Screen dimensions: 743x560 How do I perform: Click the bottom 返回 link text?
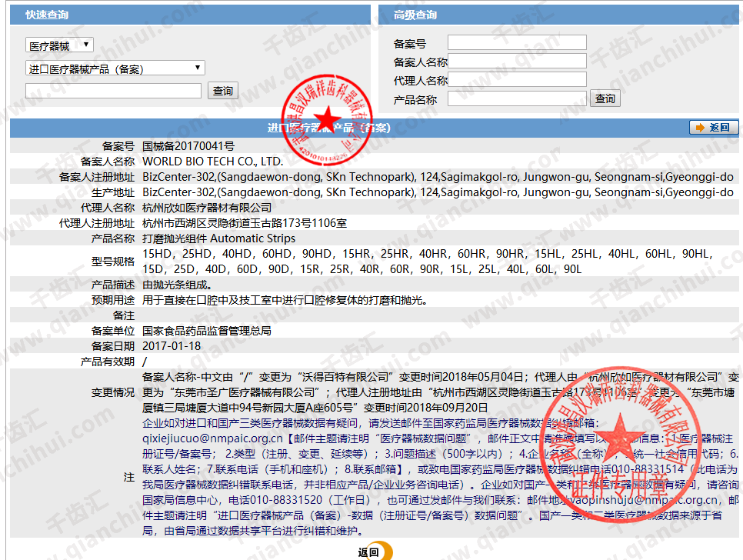click(x=368, y=552)
